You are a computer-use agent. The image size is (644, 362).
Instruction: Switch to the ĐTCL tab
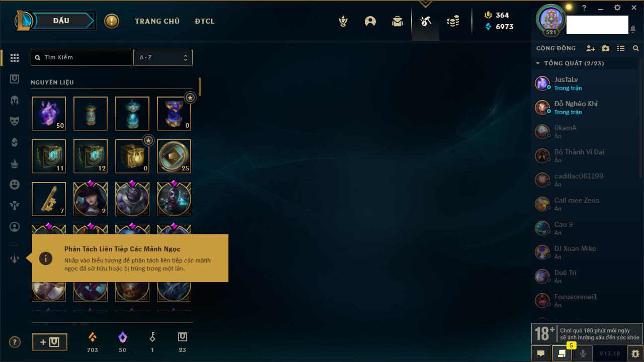click(x=205, y=21)
